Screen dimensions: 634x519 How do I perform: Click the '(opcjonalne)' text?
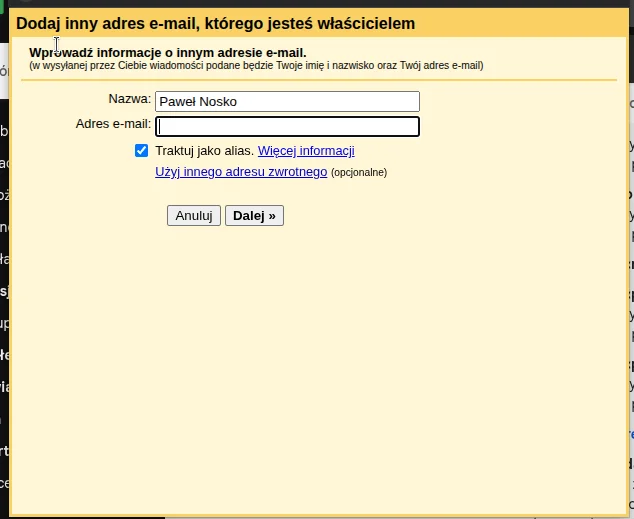[x=359, y=173]
